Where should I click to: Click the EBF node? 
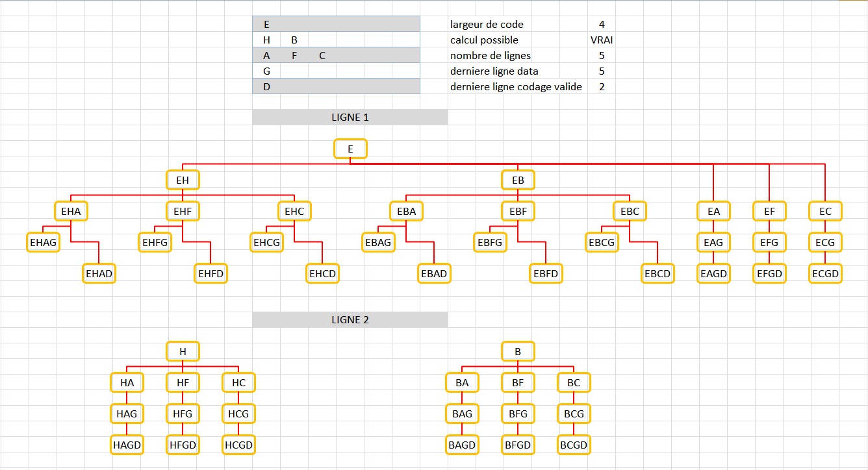(518, 211)
